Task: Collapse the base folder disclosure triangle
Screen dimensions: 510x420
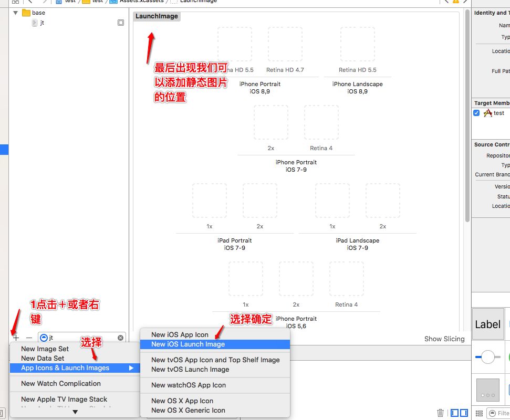Action: pyautogui.click(x=16, y=13)
